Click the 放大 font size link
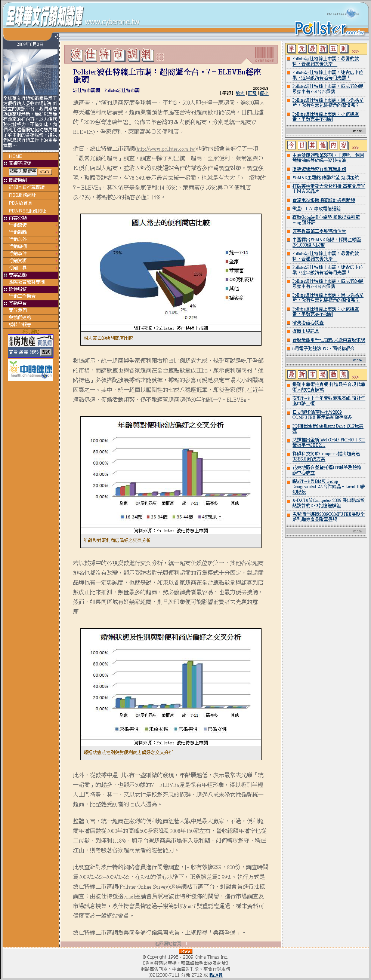 pos(240,93)
